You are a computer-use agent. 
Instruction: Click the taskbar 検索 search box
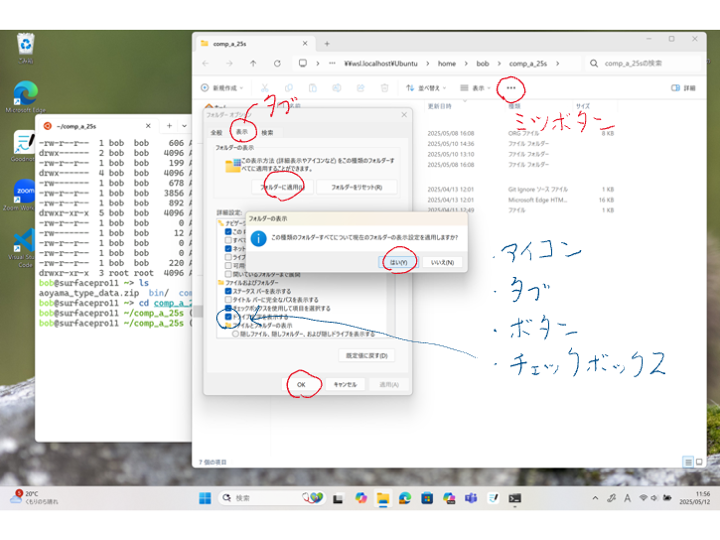pos(271,498)
